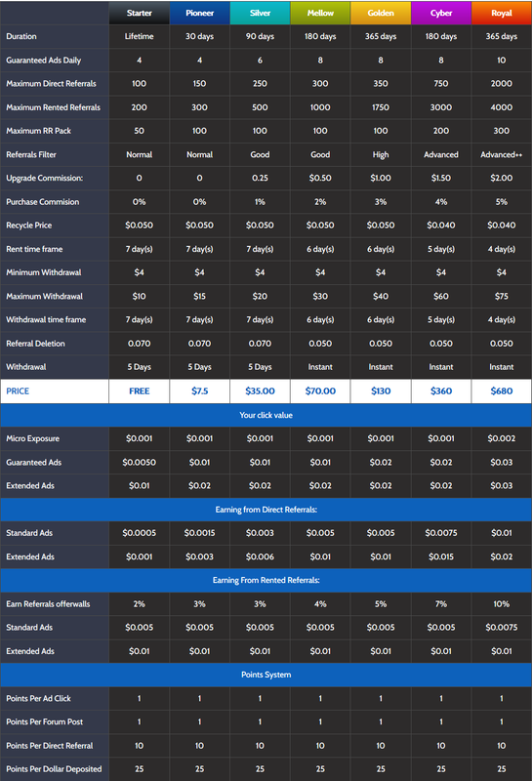Select the Golden plan header

pyautogui.click(x=381, y=13)
